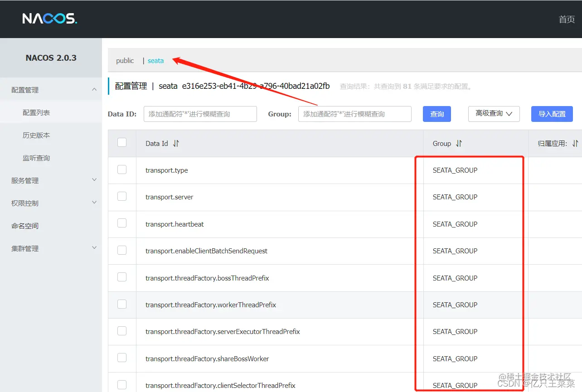
Task: Open 配置列表 in sidebar
Action: [36, 112]
